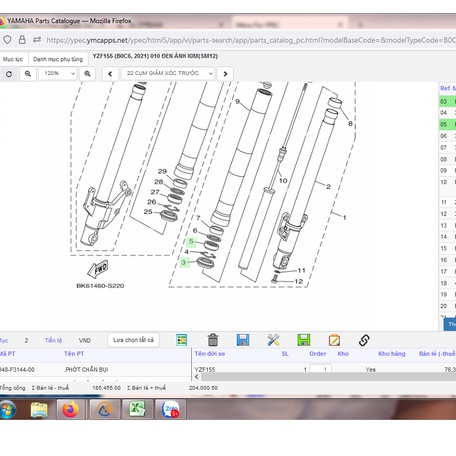Click the trash delete icon
The height and width of the screenshot is (456, 456).
[213, 340]
